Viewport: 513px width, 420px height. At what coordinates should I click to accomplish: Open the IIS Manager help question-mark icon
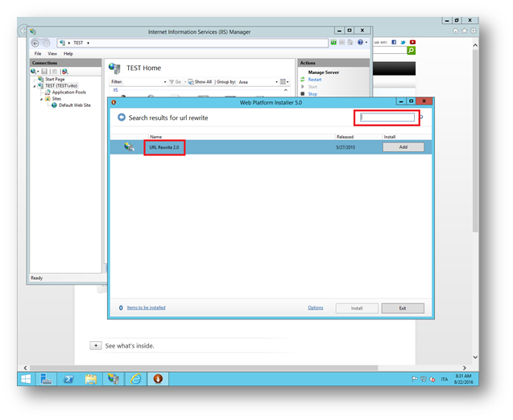(x=360, y=43)
